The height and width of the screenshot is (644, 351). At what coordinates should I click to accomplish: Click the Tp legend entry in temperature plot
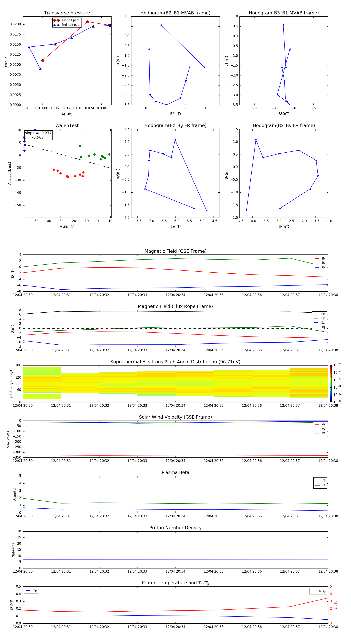pos(31,591)
